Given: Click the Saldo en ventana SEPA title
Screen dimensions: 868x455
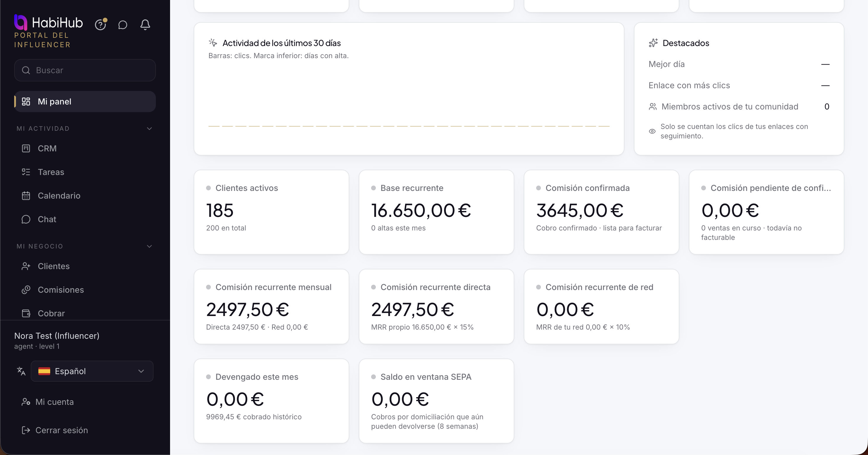Looking at the screenshot, I should point(426,377).
